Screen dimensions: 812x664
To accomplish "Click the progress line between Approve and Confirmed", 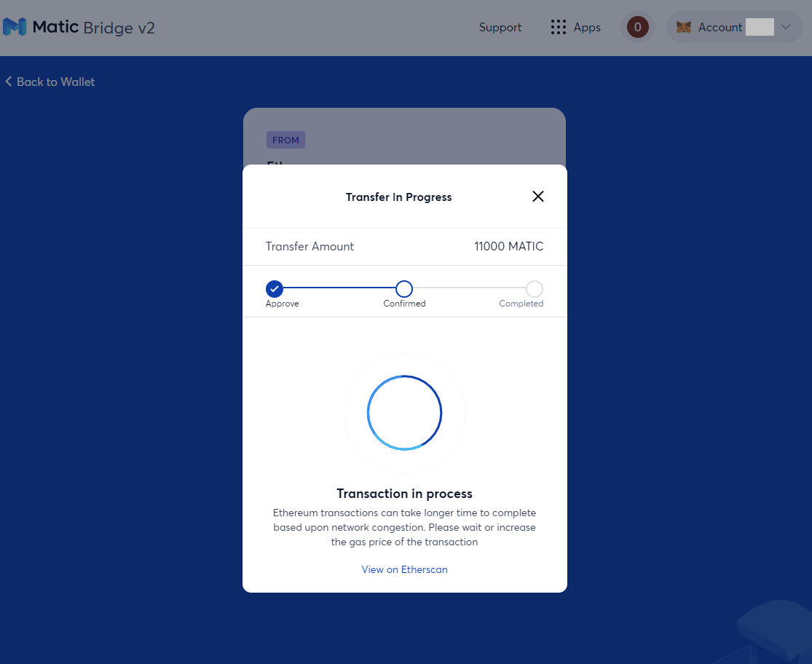I will coord(339,288).
